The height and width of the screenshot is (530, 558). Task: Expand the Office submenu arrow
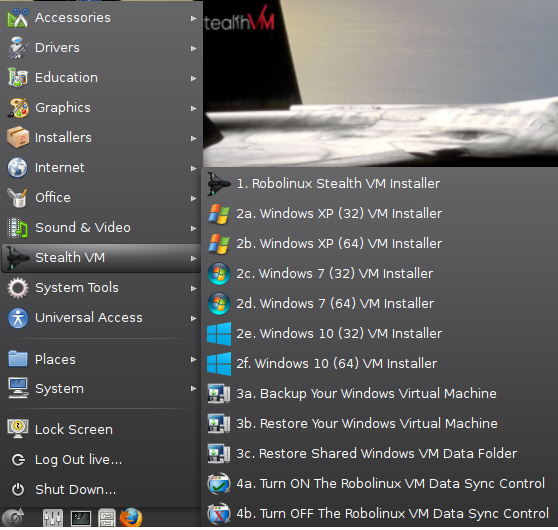193,198
